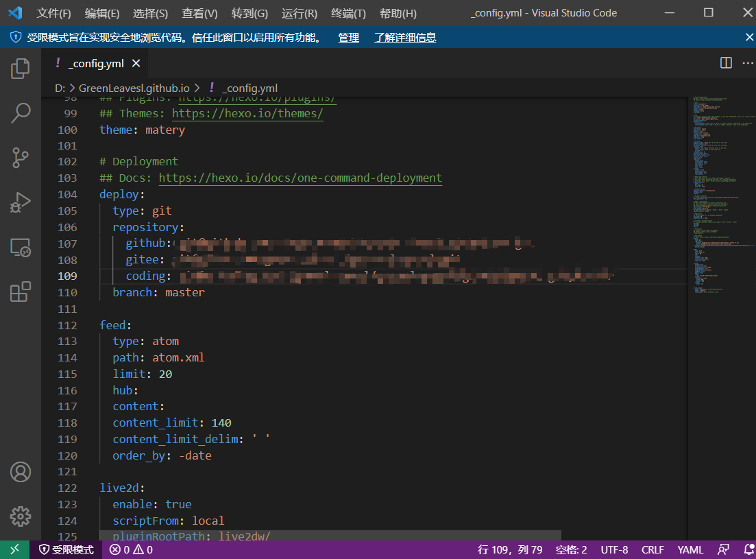Click the # Deployment comment

pyautogui.click(x=138, y=162)
